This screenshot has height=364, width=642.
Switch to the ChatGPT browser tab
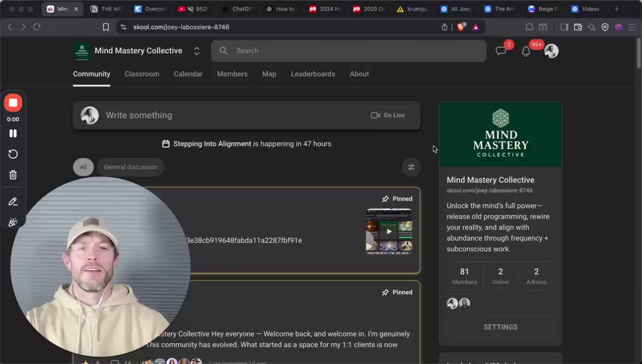(x=237, y=9)
